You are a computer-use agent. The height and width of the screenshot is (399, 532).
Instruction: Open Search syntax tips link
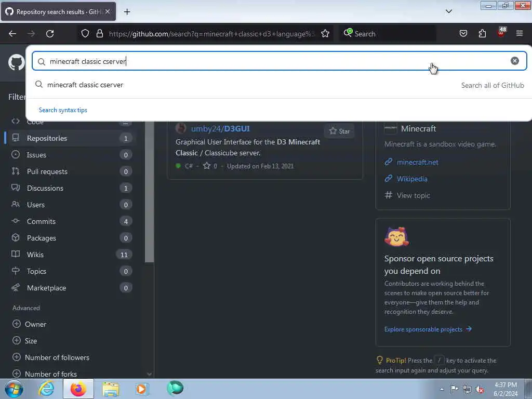[x=63, y=110]
